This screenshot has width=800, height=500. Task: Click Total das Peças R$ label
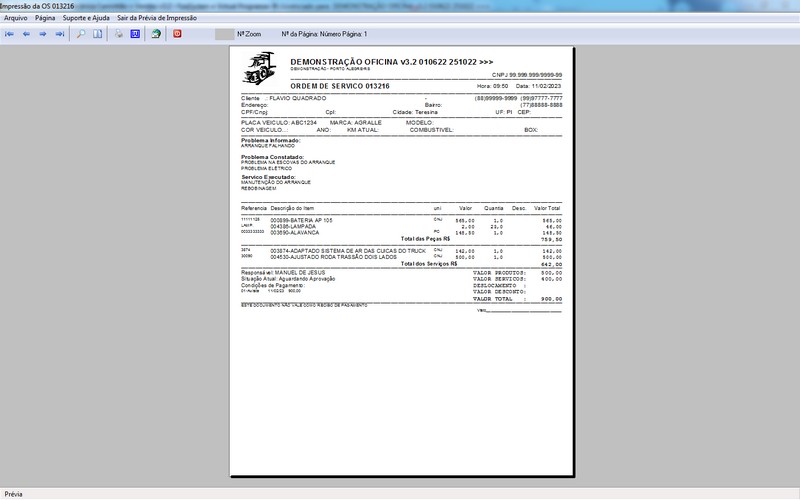(426, 239)
